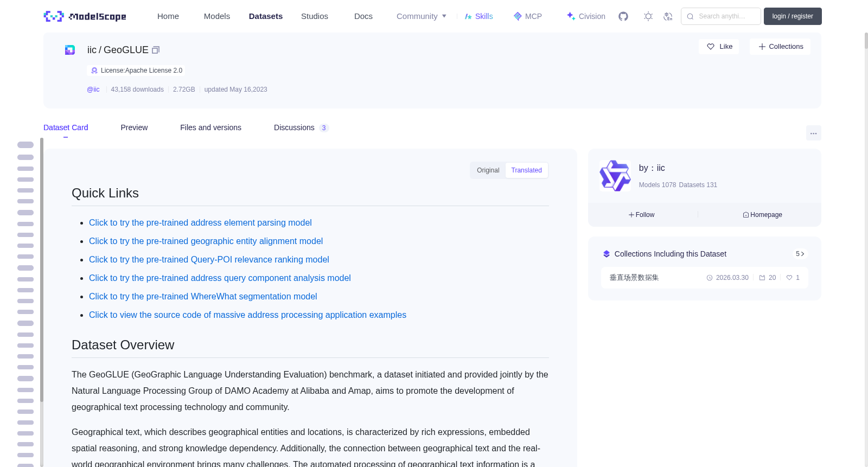Click the '43,158 downloads' text

pos(137,89)
